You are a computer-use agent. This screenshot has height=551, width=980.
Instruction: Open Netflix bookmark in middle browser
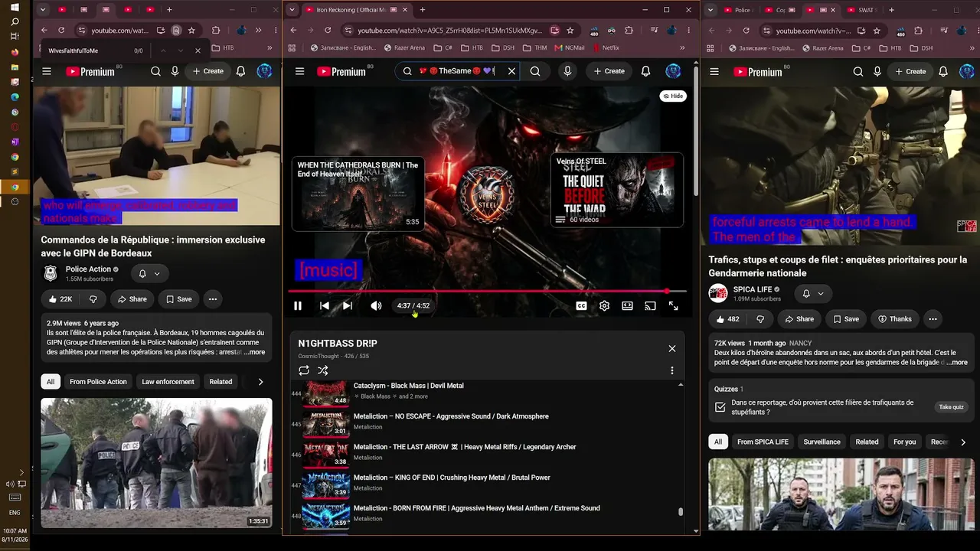605,47
